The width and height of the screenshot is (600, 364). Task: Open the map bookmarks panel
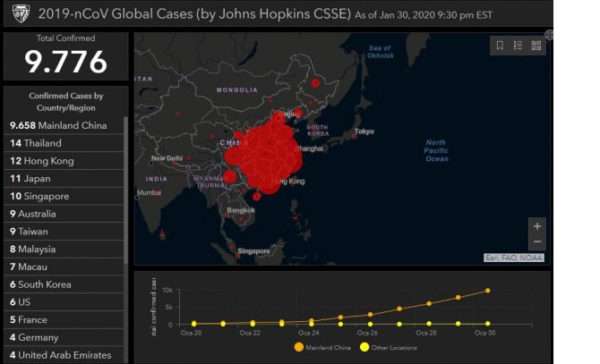(x=500, y=46)
